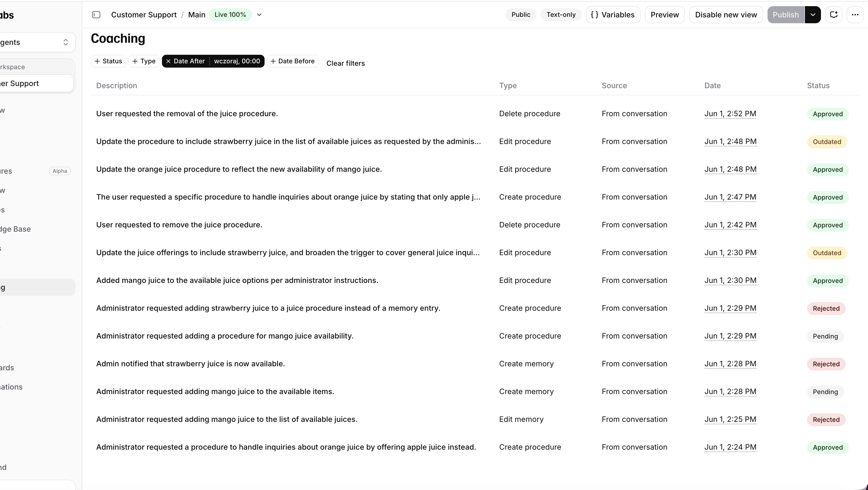The height and width of the screenshot is (490, 868).
Task: Click Outdated status on the 2:30 PM strawberry row
Action: 827,253
